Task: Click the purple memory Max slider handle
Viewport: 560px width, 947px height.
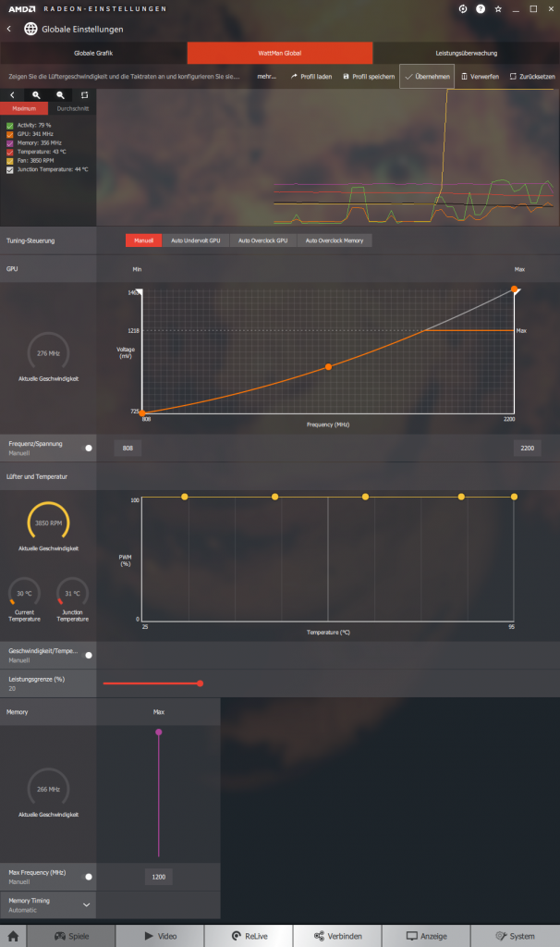Action: (159, 732)
